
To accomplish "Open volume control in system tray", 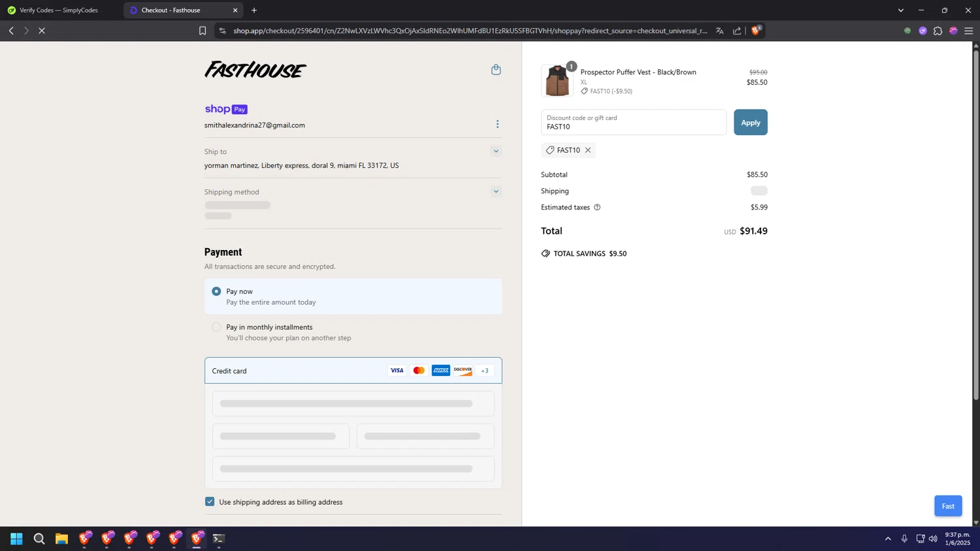I will click(933, 539).
